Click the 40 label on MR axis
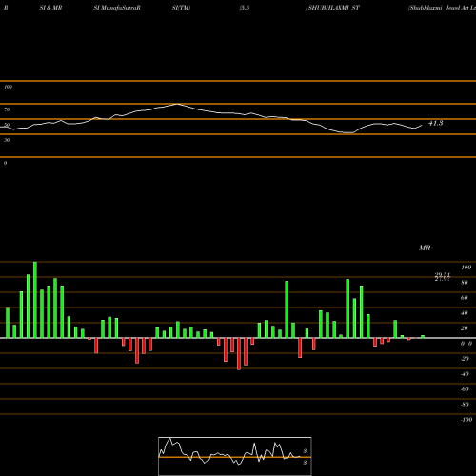The height and width of the screenshot is (476, 476). click(x=465, y=313)
